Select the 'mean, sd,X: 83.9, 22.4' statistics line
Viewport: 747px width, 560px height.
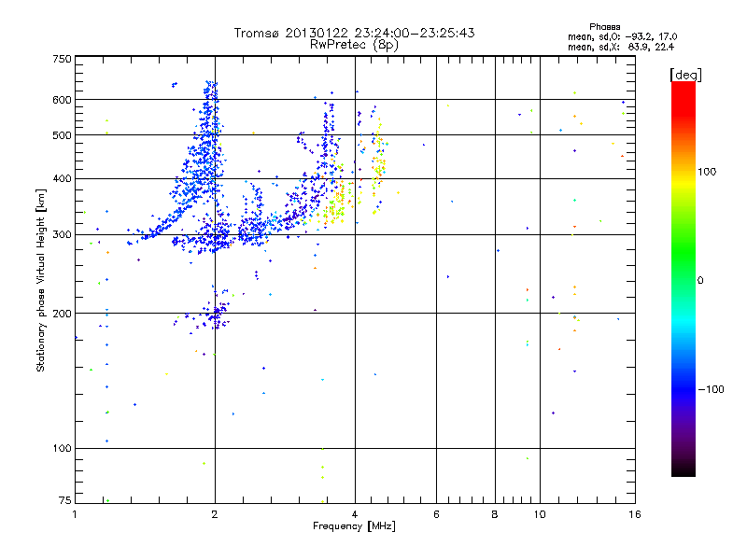pyautogui.click(x=621, y=47)
